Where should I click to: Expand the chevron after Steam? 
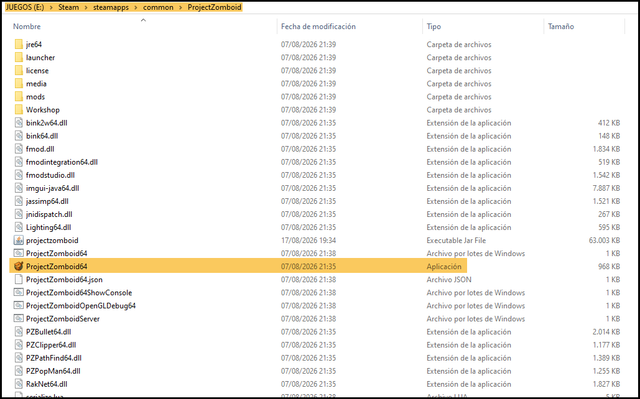tap(86, 7)
